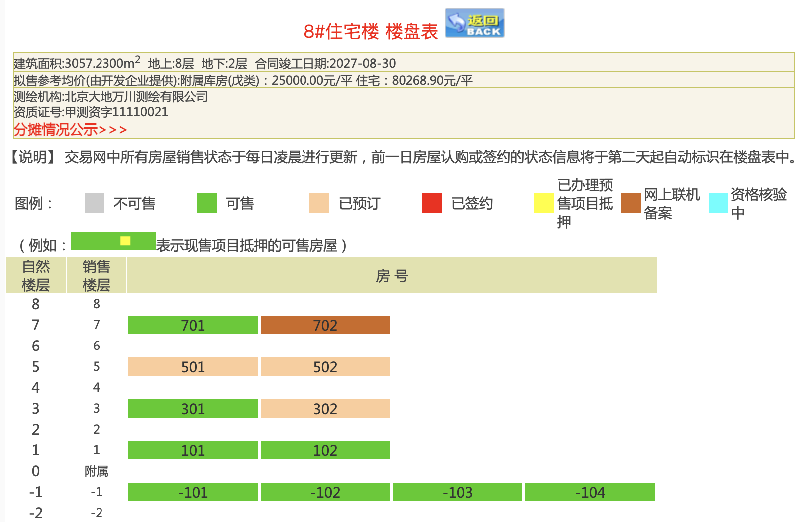Click the yellow mortgage legend swatch
This screenshot has height=522, width=812.
tap(544, 203)
